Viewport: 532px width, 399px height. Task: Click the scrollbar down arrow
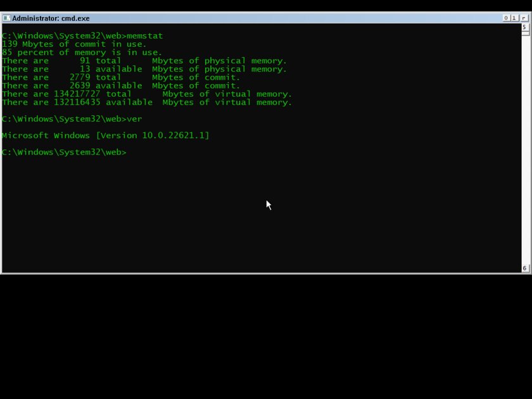(x=525, y=268)
